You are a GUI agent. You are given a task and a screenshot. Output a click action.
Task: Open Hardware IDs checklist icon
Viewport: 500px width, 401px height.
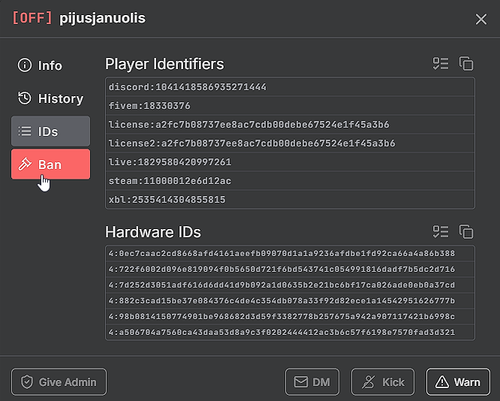pos(440,232)
